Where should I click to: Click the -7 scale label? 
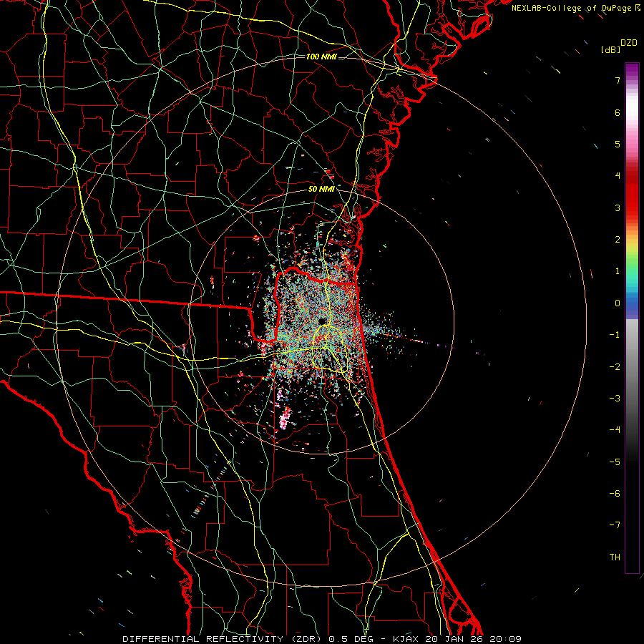coord(615,525)
